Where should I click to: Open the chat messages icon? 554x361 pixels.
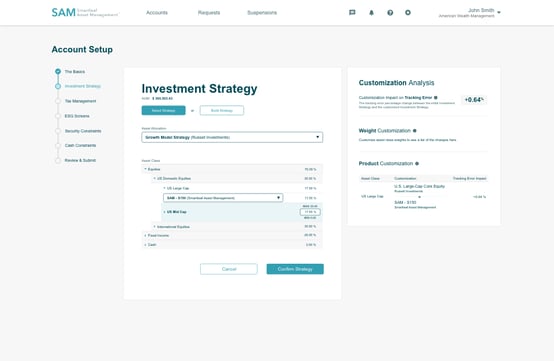(x=352, y=12)
